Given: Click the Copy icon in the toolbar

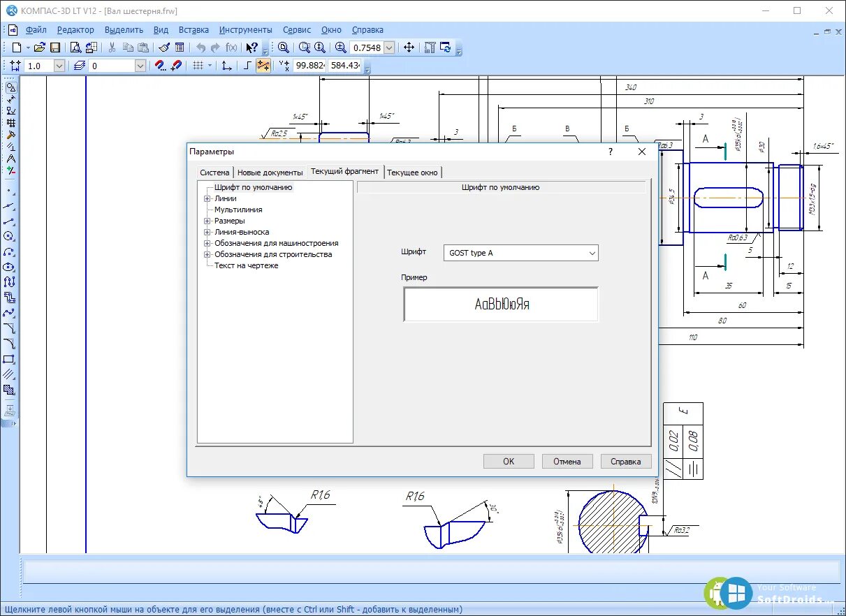Looking at the screenshot, I should click(x=128, y=47).
